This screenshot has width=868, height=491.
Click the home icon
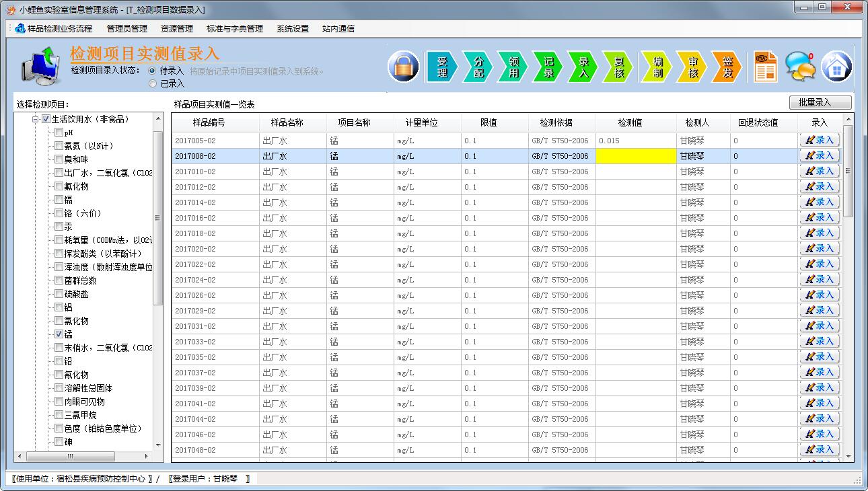pyautogui.click(x=836, y=67)
